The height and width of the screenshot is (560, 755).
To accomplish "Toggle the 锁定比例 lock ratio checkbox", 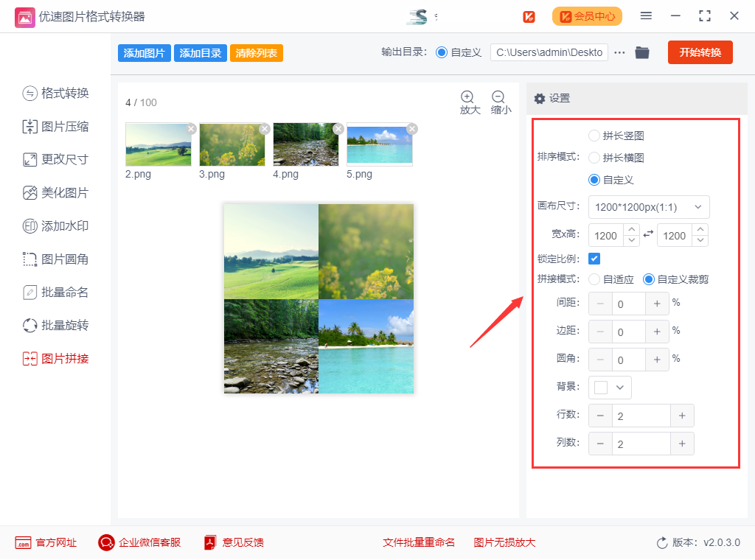I will (594, 259).
